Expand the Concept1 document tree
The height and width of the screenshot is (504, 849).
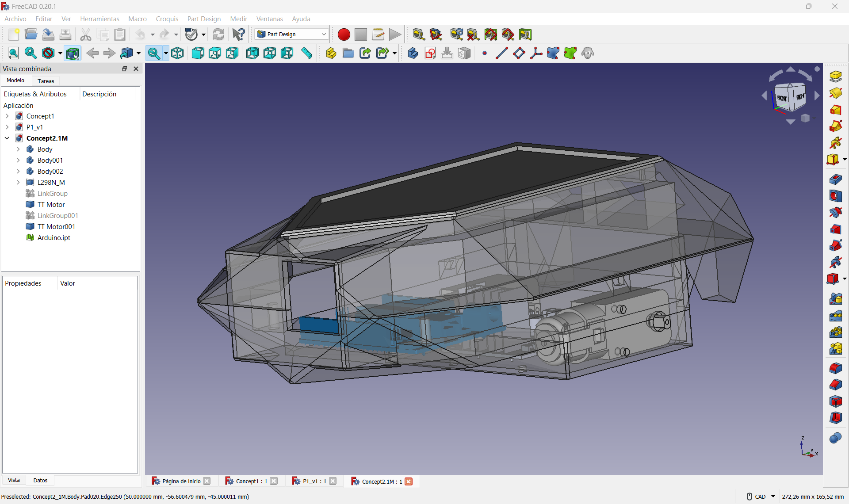7,116
